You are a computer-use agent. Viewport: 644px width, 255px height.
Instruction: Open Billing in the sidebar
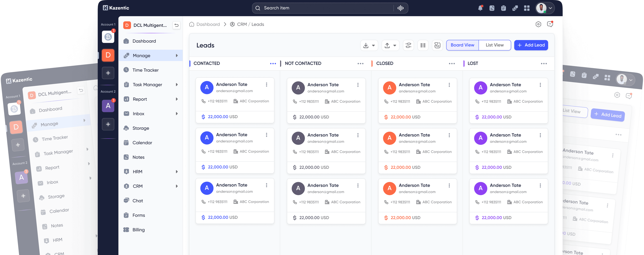point(150,230)
